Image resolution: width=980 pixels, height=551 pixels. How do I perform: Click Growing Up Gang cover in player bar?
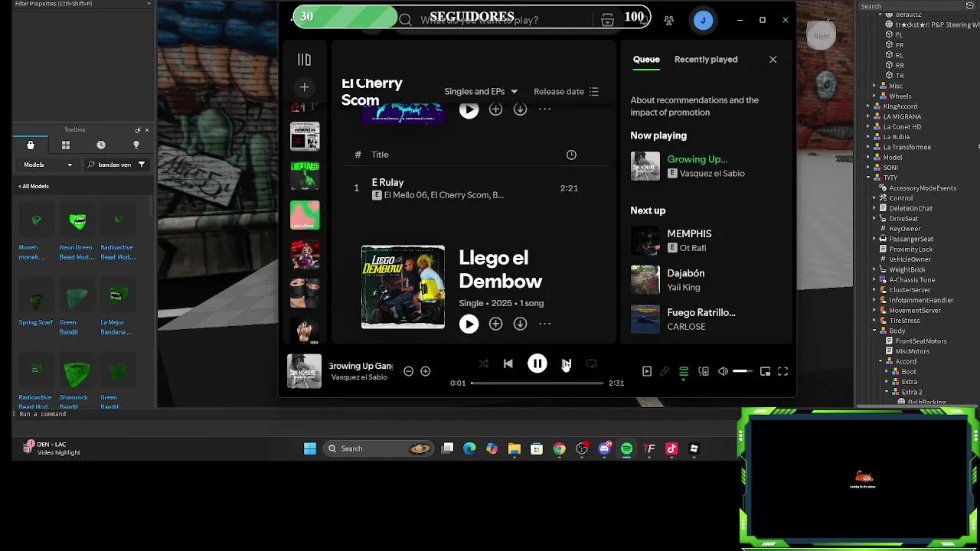pos(304,371)
